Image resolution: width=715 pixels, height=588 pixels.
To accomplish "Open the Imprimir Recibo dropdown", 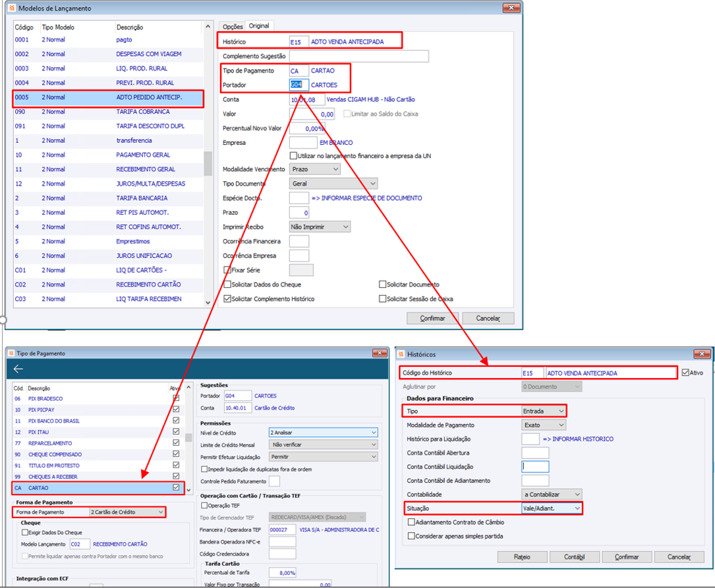I will coord(320,227).
